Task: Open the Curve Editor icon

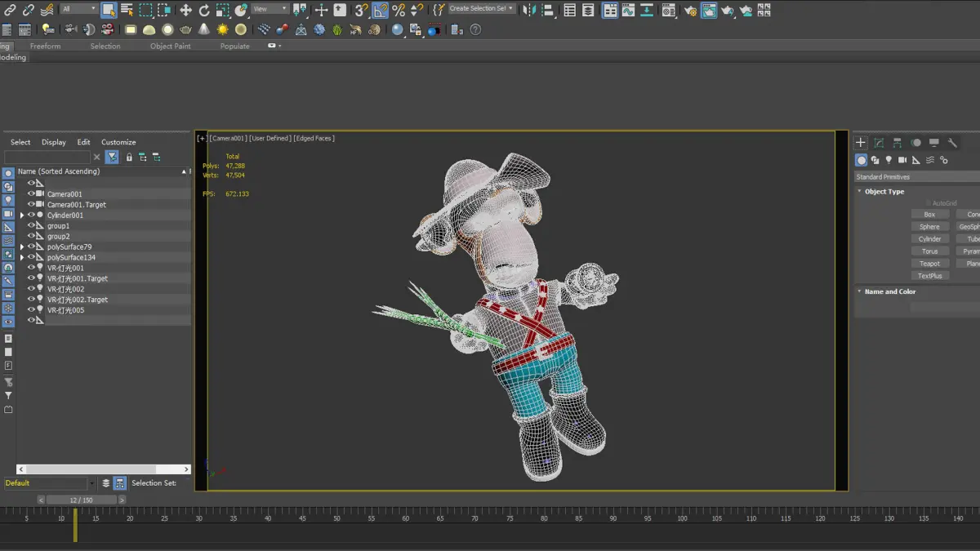Action: (x=629, y=11)
